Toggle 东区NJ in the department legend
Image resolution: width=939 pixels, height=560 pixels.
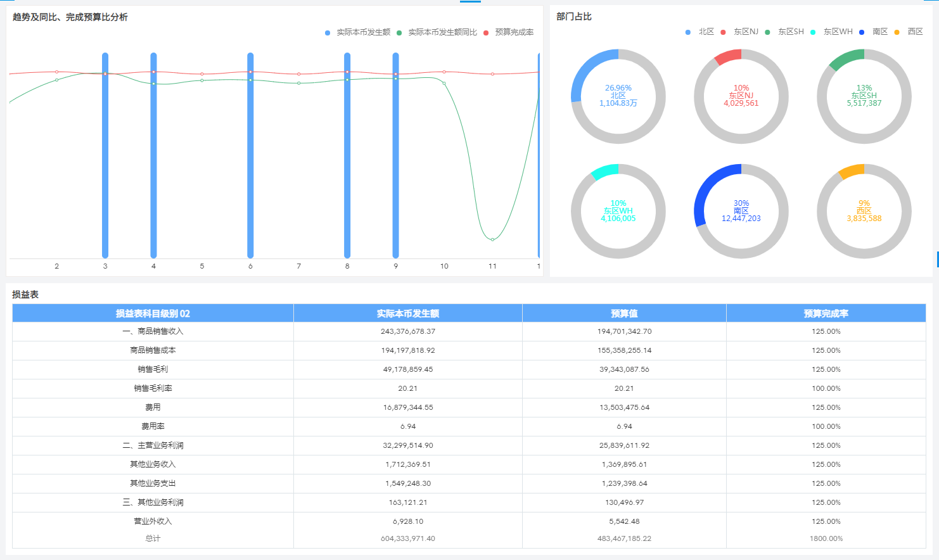[739, 32]
